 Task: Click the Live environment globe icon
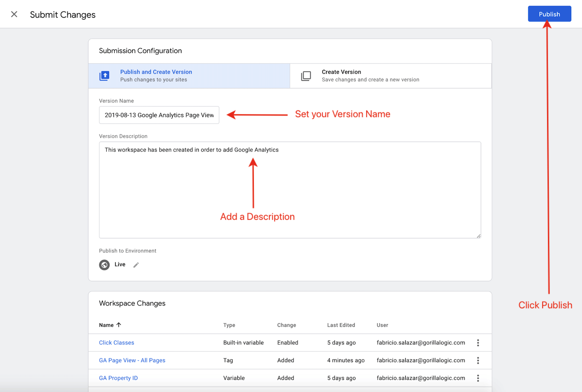pos(104,265)
